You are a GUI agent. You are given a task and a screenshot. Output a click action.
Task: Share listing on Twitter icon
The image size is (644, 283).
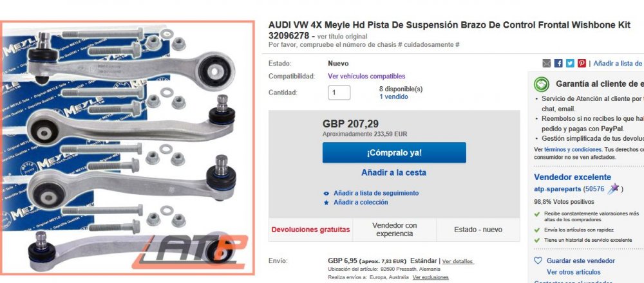570,63
